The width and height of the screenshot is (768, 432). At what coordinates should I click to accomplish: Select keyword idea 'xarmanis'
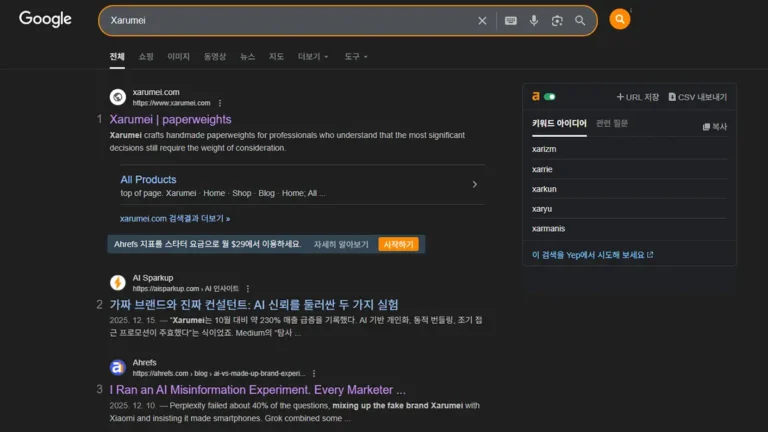tap(549, 229)
